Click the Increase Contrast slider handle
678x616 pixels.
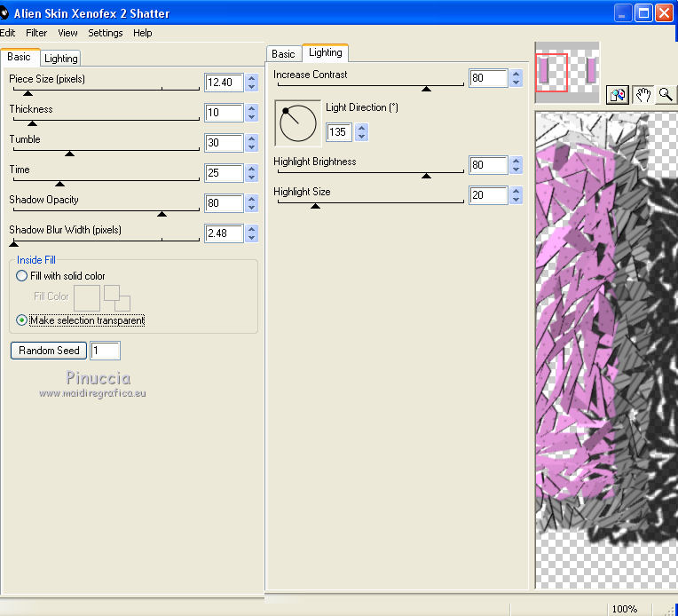(x=426, y=89)
